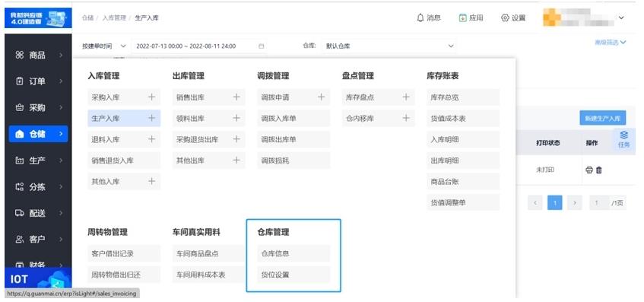Click the trash delete icon in the 操作 column
This screenshot has width=644, height=302.
599,170
